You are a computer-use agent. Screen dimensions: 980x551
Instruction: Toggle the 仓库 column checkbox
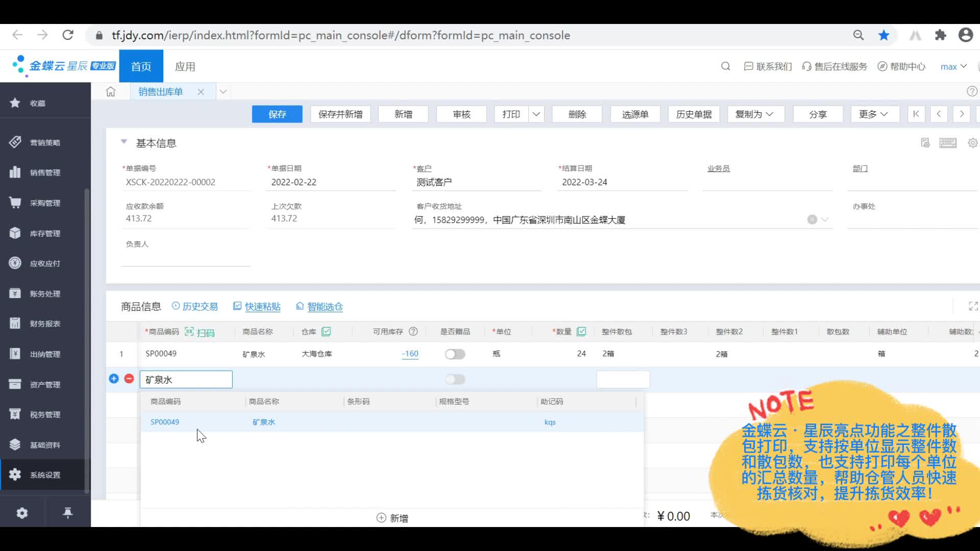pyautogui.click(x=326, y=332)
